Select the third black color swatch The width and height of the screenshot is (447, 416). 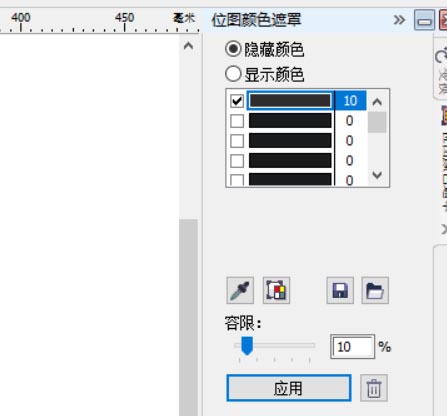click(x=290, y=141)
